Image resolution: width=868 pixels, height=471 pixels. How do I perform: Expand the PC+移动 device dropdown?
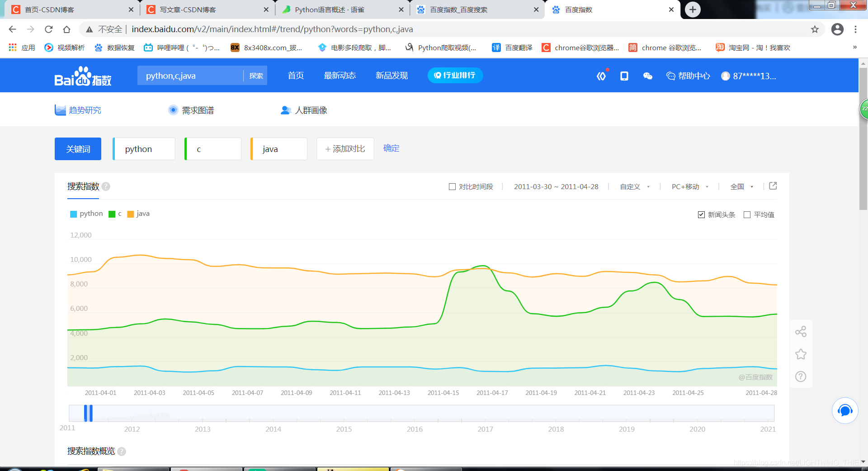click(690, 187)
